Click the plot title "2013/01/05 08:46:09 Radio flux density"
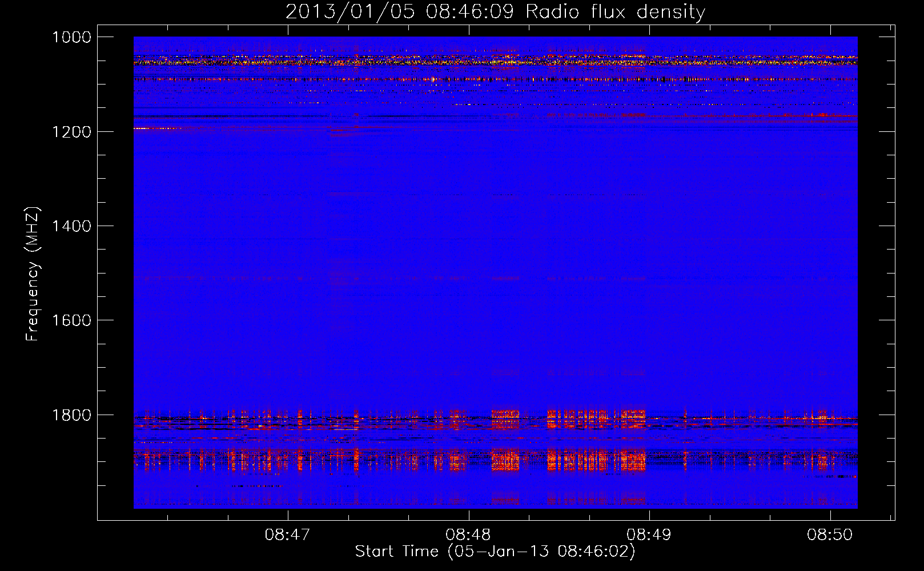The width and height of the screenshot is (924, 571). pyautogui.click(x=495, y=11)
